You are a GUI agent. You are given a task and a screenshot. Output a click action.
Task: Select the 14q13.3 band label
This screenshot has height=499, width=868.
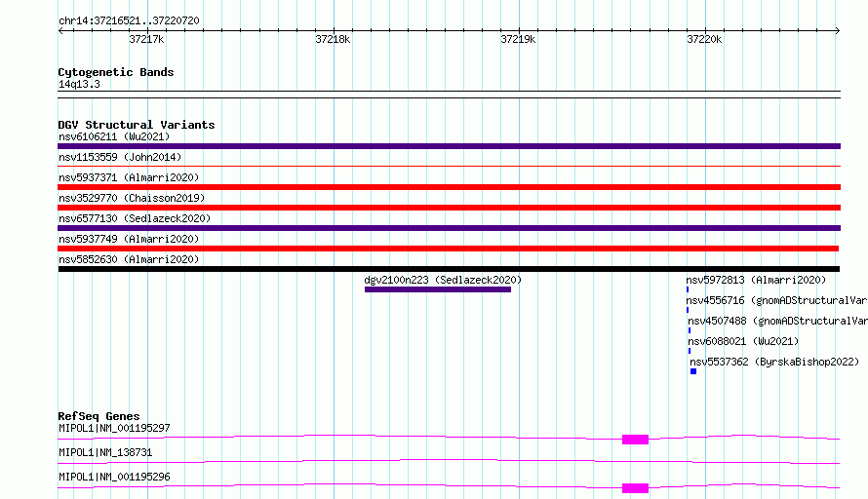(79, 84)
